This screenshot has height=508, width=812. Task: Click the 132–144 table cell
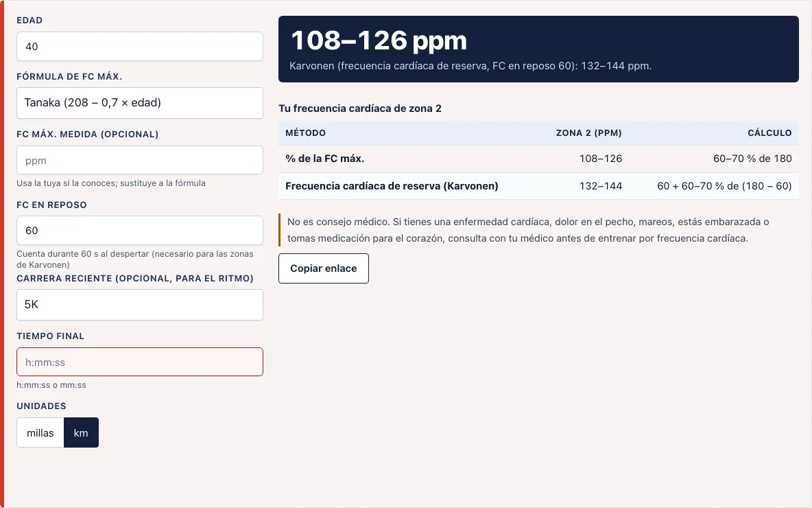point(601,186)
